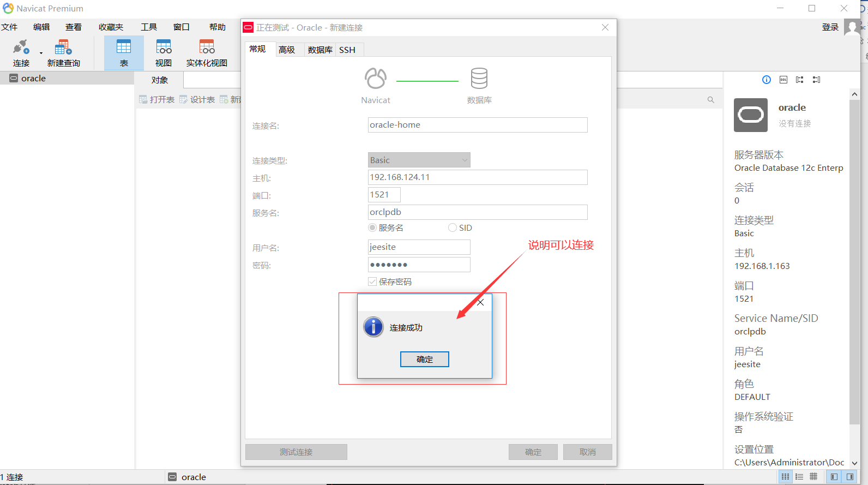Switch to the 对象 tab
Image resolution: width=868 pixels, height=485 pixels.
tap(160, 80)
